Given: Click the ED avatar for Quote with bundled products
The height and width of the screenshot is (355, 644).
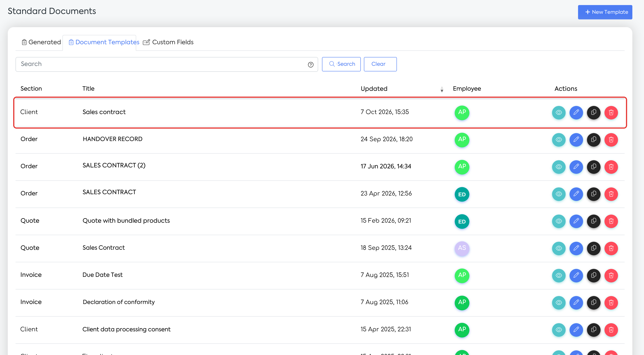Looking at the screenshot, I should (462, 222).
